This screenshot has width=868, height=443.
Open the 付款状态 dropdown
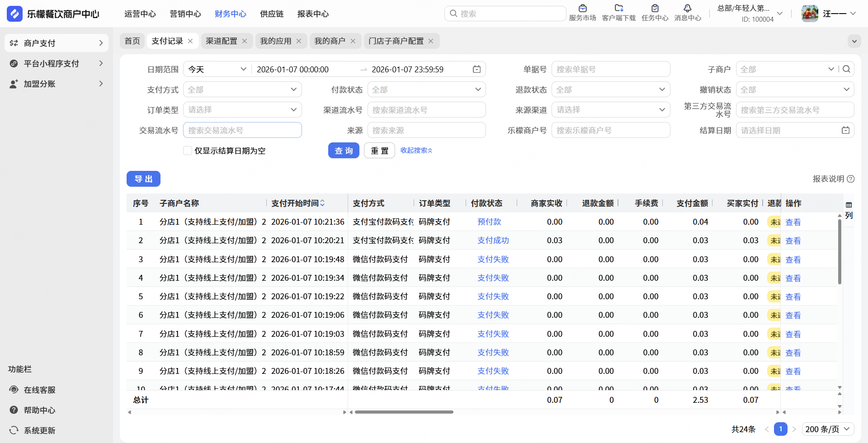tap(426, 90)
